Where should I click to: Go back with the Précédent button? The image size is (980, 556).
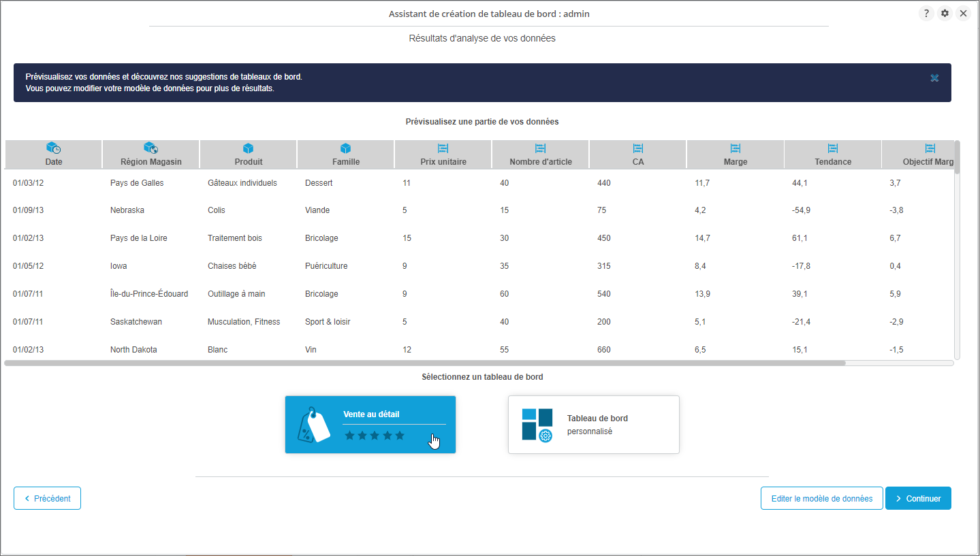click(47, 498)
